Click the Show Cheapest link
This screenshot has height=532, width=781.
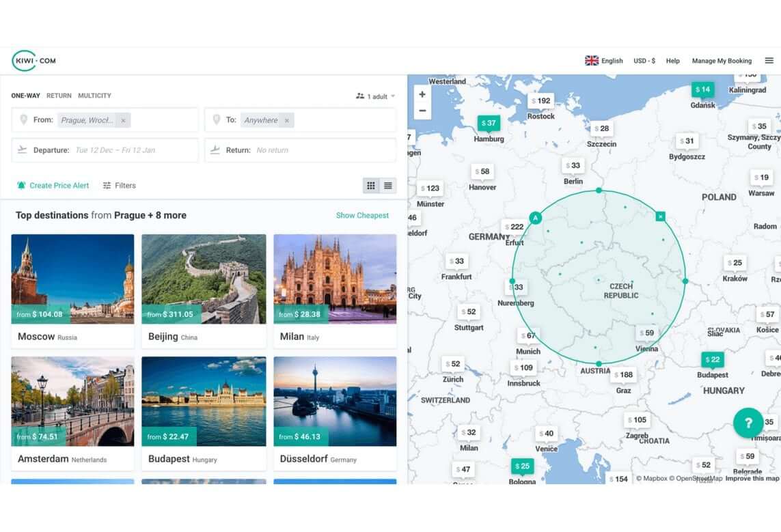click(x=362, y=216)
